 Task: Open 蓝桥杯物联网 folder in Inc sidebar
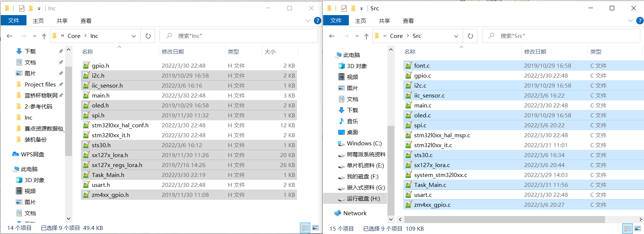37,95
